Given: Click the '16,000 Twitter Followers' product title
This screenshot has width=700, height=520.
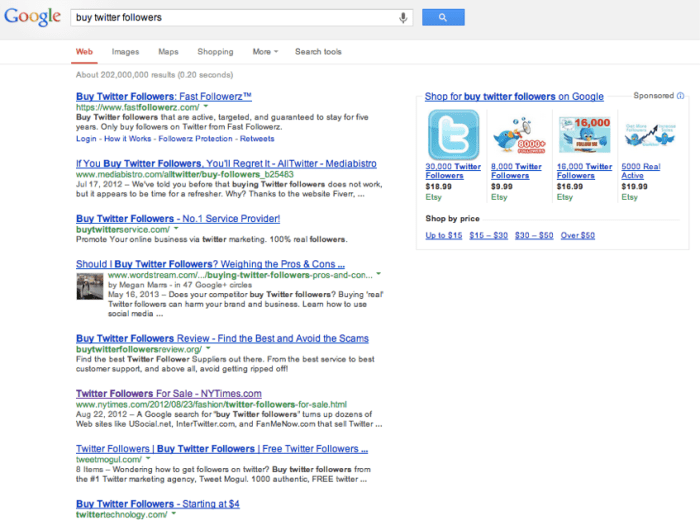Looking at the screenshot, I should 584,171.
